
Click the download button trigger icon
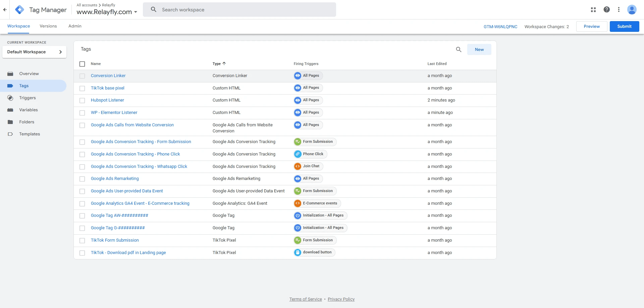point(298,252)
